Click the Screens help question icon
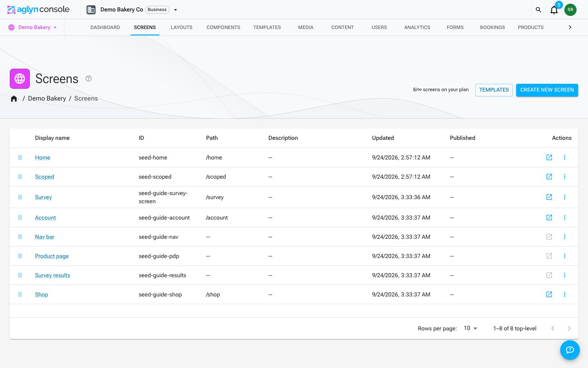The height and width of the screenshot is (368, 588). coord(89,79)
